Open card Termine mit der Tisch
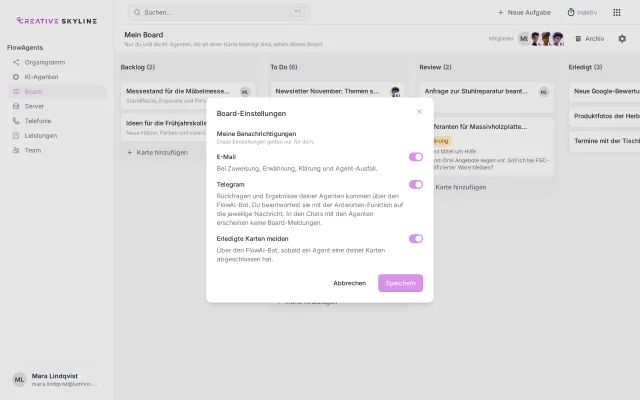This screenshot has height=400, width=640. pos(604,141)
